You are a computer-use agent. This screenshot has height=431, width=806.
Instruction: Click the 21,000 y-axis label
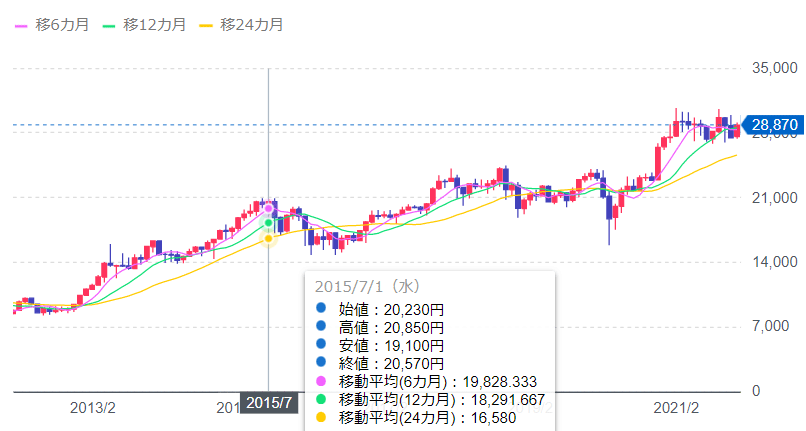pos(775,197)
